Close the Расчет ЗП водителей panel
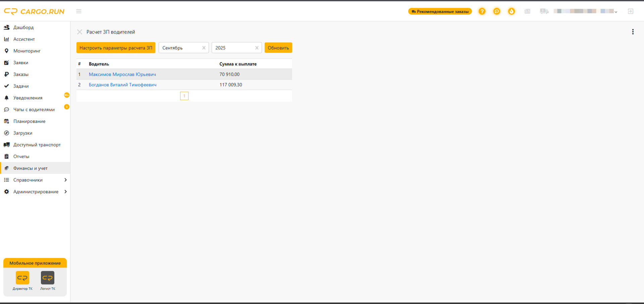This screenshot has height=304, width=644. 80,32
